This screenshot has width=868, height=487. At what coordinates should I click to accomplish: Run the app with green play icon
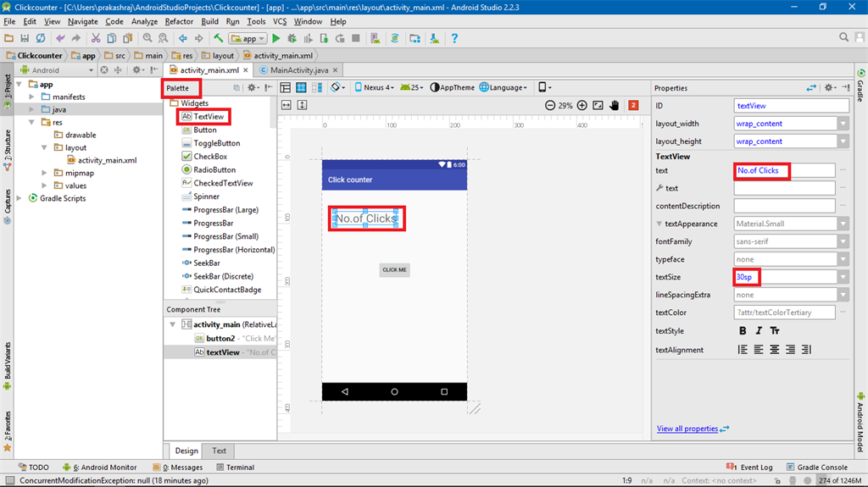[x=276, y=38]
